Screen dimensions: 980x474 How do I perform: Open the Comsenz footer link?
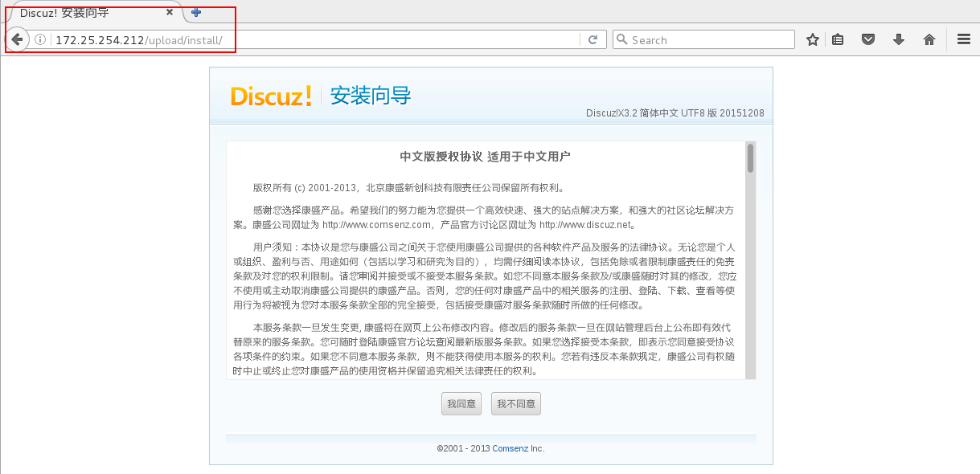coord(511,448)
